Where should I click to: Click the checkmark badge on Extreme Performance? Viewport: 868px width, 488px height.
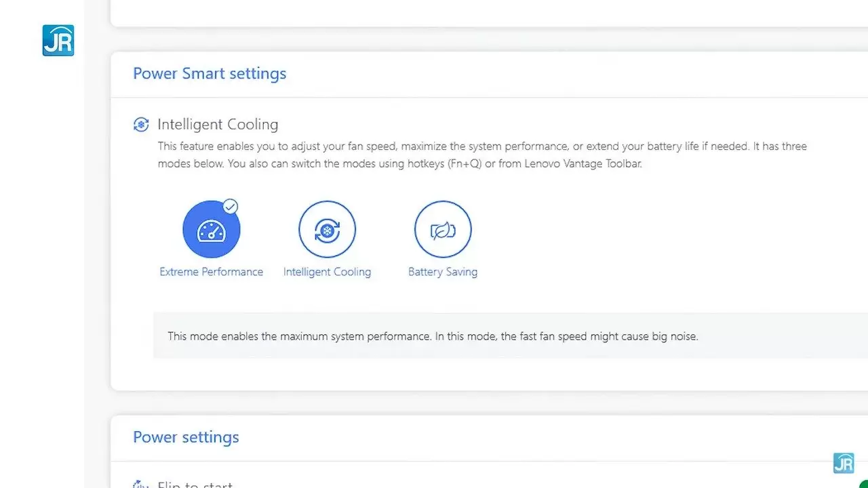coord(231,206)
